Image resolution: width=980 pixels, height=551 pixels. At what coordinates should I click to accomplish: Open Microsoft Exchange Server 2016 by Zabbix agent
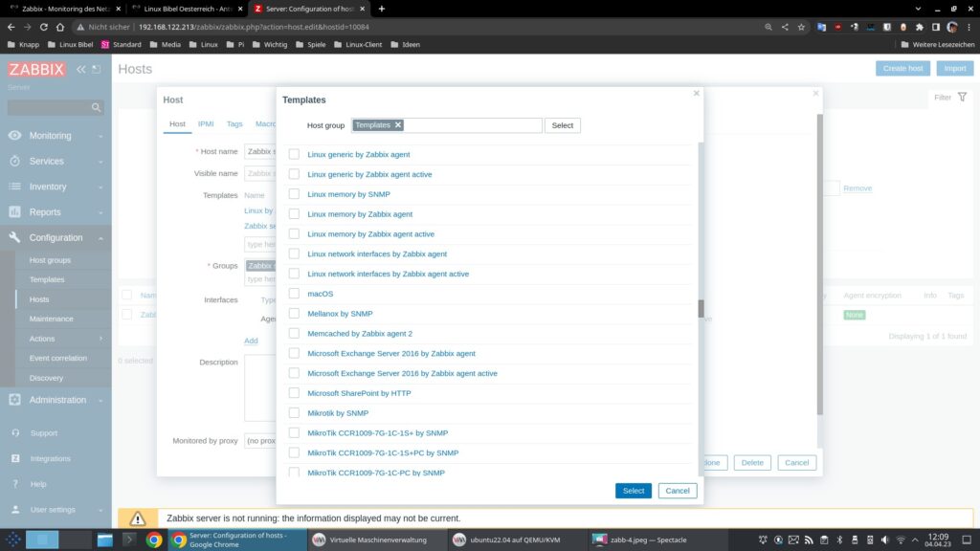pos(391,354)
